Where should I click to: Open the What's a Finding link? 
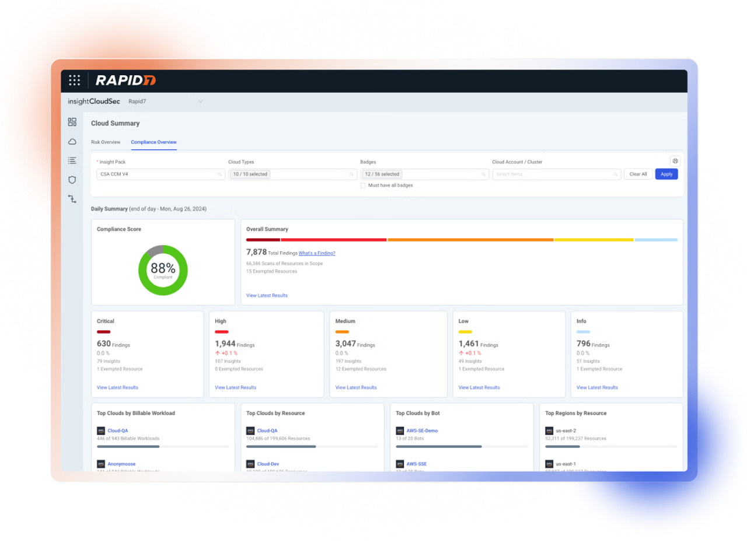[x=317, y=253]
